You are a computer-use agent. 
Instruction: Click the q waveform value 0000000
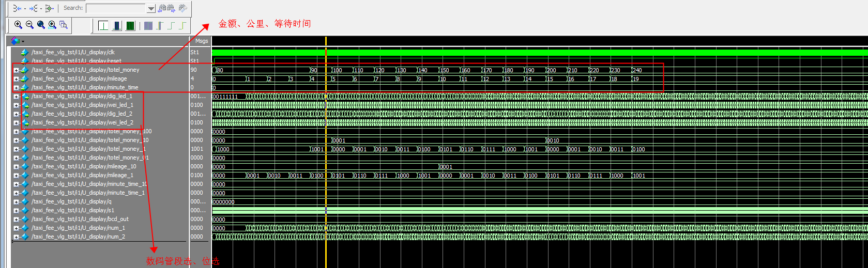click(x=224, y=202)
